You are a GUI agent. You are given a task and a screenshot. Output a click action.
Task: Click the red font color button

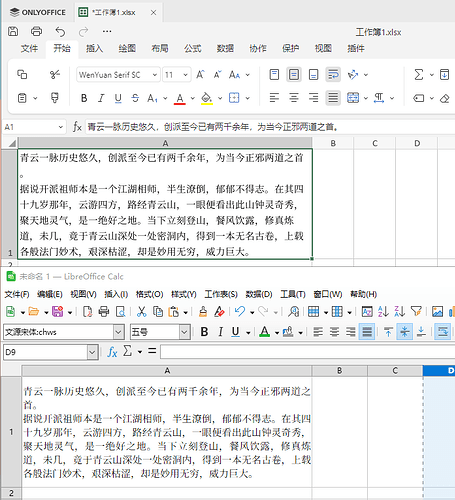click(180, 98)
